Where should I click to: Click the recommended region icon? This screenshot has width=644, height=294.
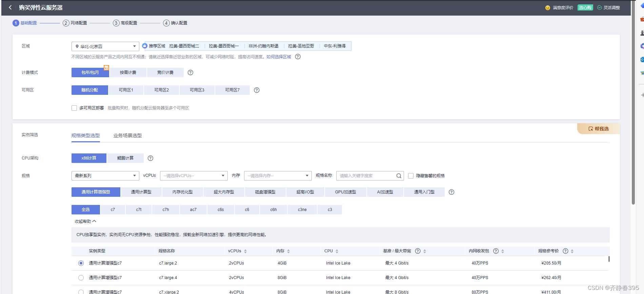145,46
